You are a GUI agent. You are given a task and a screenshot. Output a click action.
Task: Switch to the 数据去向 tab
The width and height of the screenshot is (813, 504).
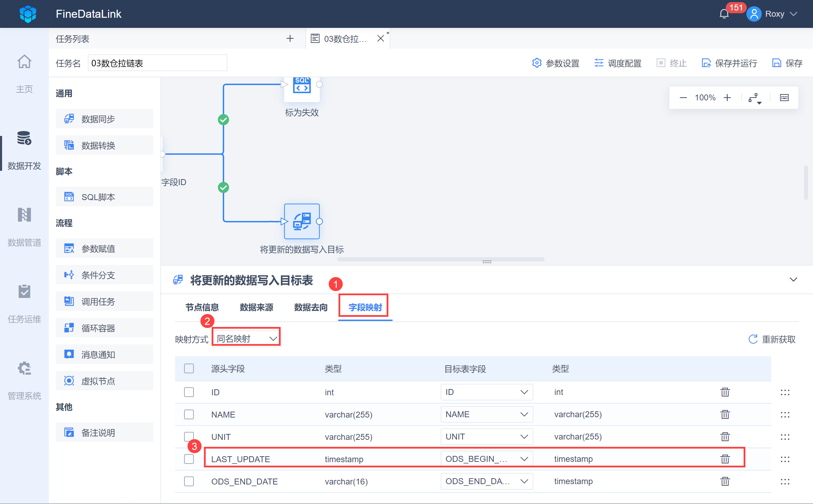click(311, 307)
